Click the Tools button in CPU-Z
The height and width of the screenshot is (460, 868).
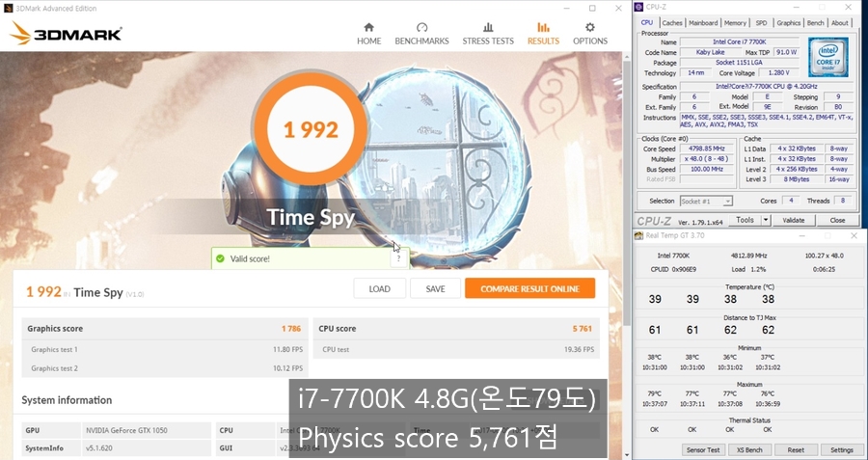click(745, 220)
